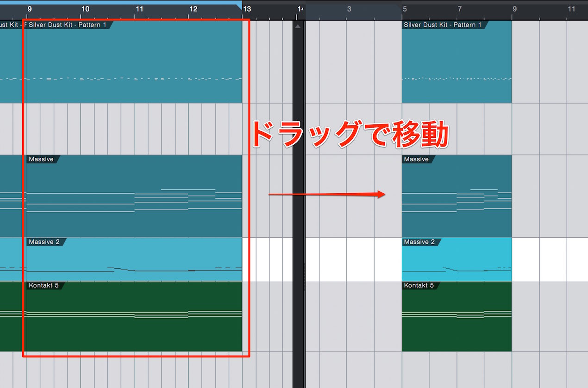Click bar 5 on the right timeline ruler

coord(405,9)
